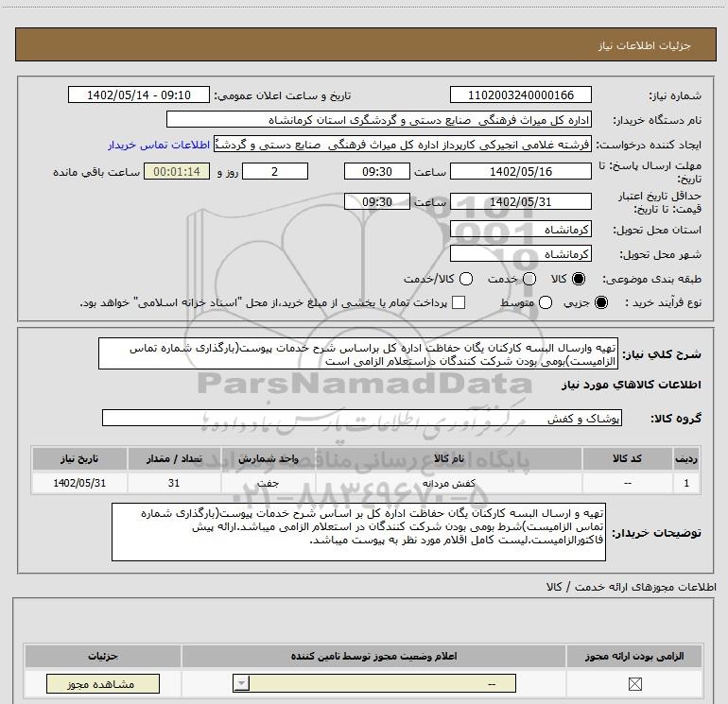Click the remaining days field showing 2

click(x=275, y=171)
